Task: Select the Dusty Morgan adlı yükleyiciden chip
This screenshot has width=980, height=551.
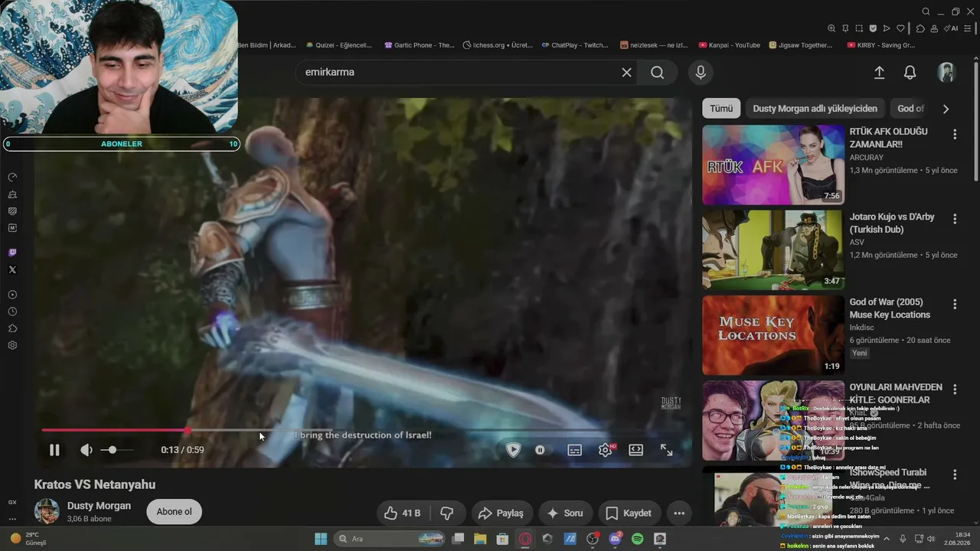Action: pos(815,109)
